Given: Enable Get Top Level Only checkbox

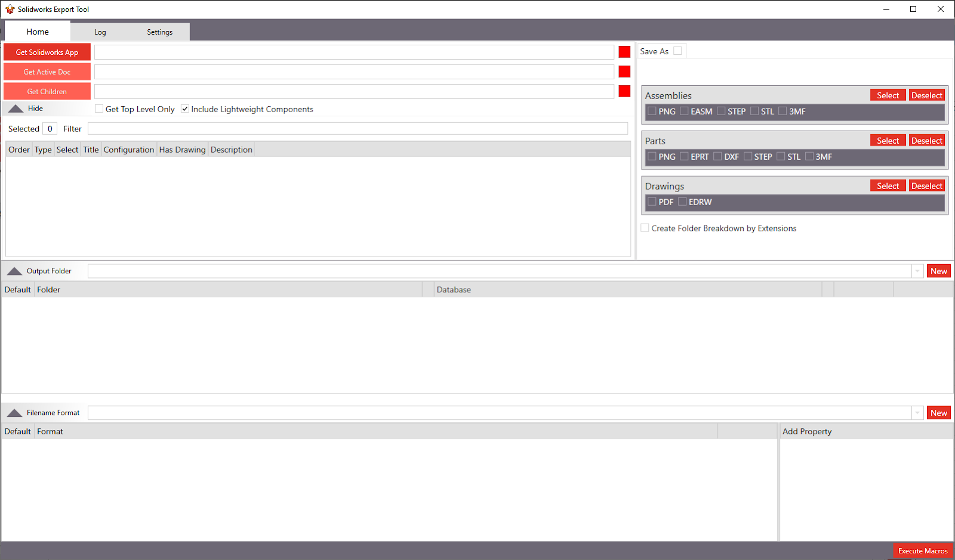Looking at the screenshot, I should point(99,109).
